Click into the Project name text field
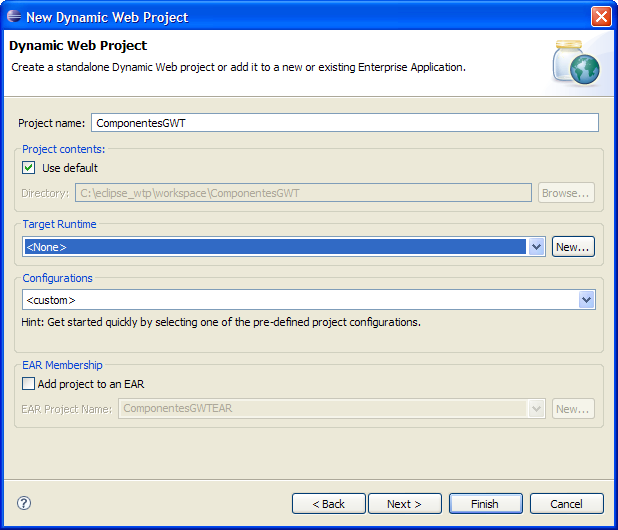Viewport: 618px width, 530px height. point(344,123)
